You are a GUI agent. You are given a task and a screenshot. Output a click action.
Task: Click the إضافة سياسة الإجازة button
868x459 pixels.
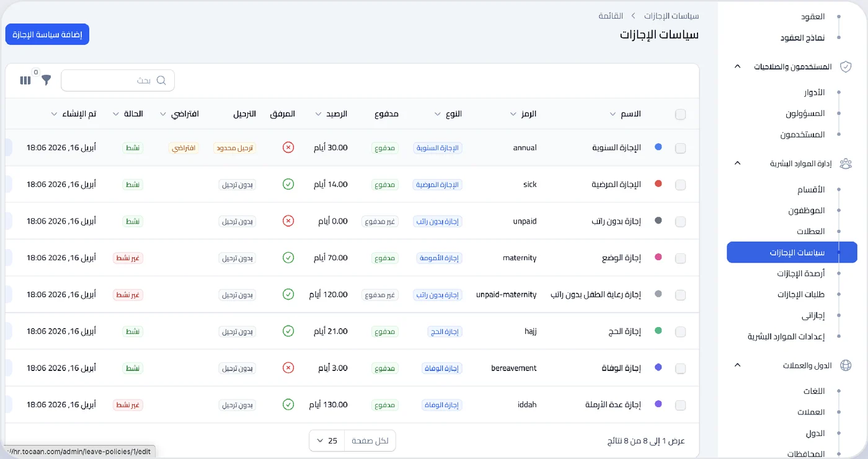(x=47, y=34)
